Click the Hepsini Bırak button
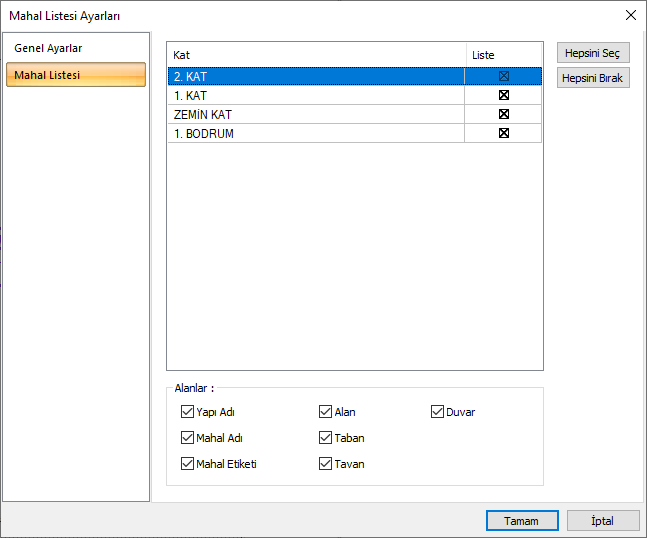This screenshot has height=538, width=647. 593,78
